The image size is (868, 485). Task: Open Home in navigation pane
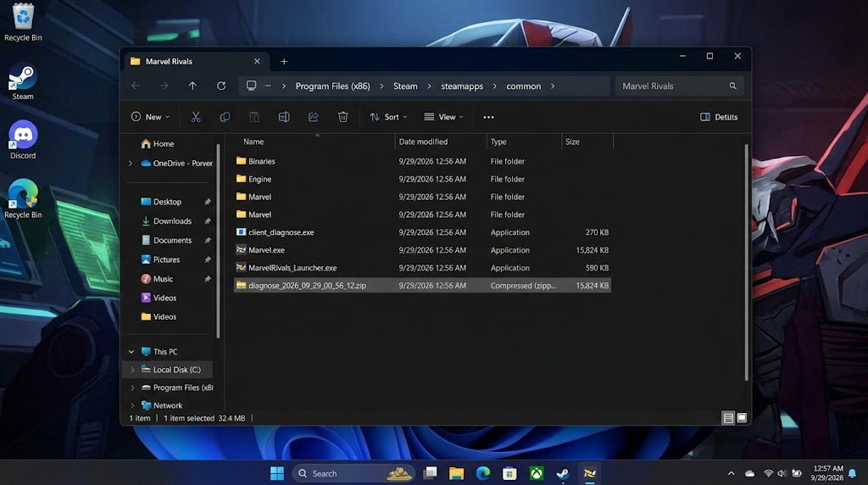pyautogui.click(x=158, y=143)
